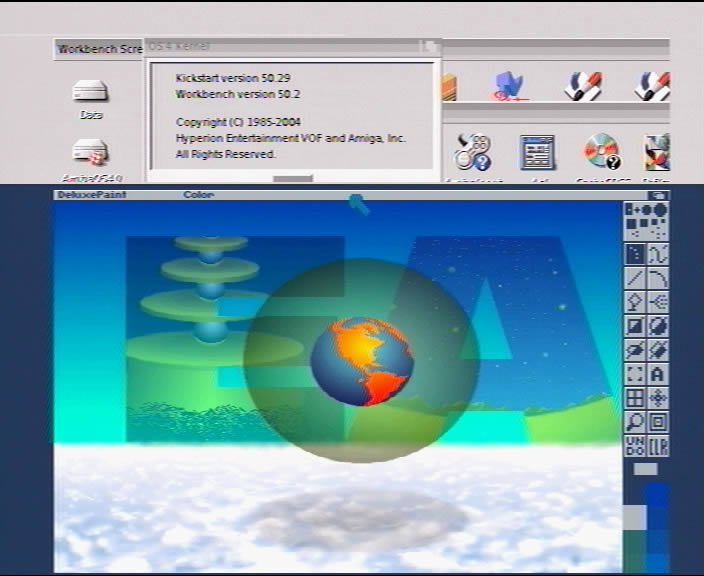Viewport: 704px width, 576px height.
Task: Click the UNDO button in DeluxePaint
Action: (635, 446)
